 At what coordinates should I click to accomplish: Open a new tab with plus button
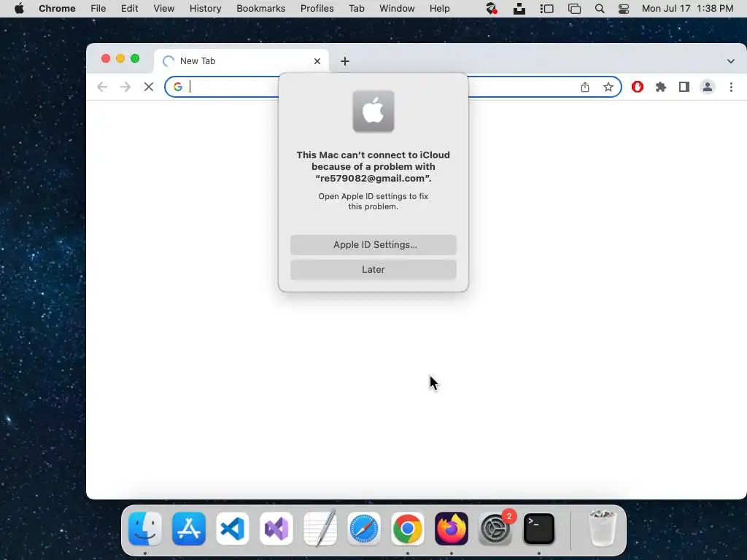click(345, 61)
